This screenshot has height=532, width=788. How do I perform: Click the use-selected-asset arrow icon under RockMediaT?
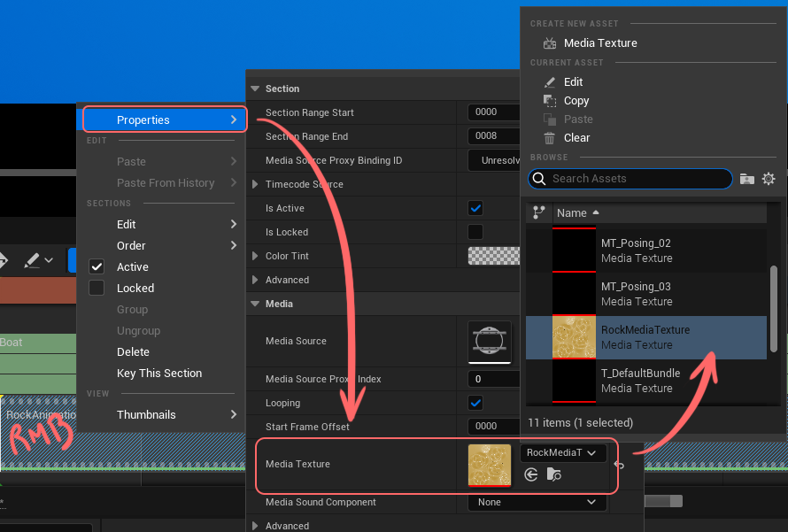pyautogui.click(x=531, y=474)
